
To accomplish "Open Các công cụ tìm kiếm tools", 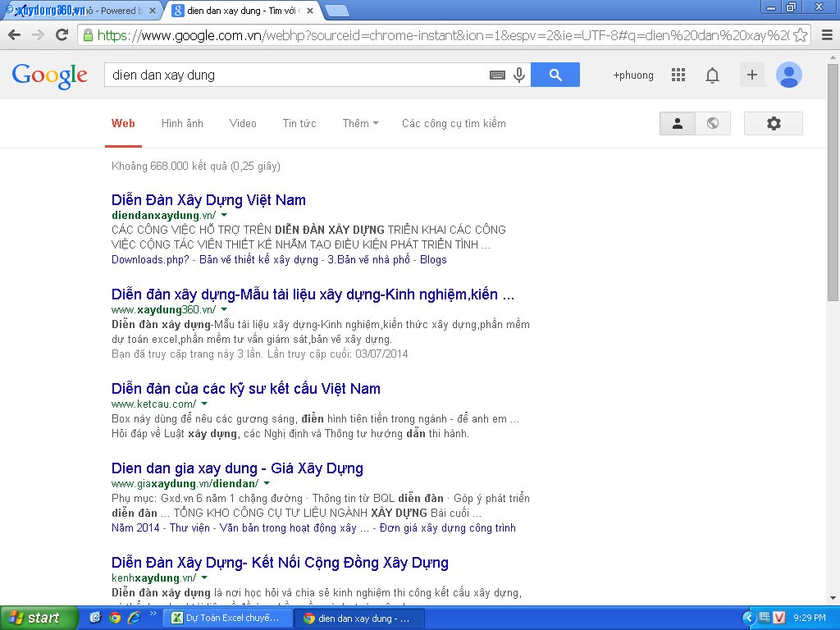I will (x=454, y=123).
